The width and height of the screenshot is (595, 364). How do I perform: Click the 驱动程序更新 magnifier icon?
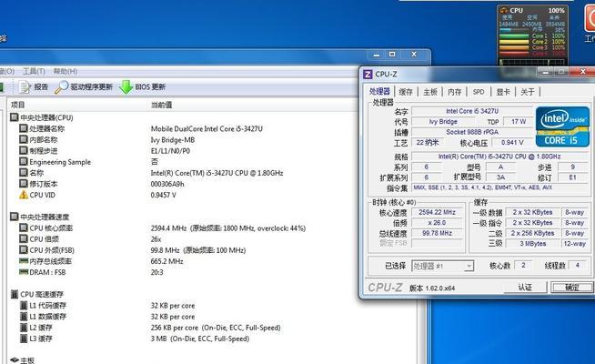pyautogui.click(x=61, y=87)
